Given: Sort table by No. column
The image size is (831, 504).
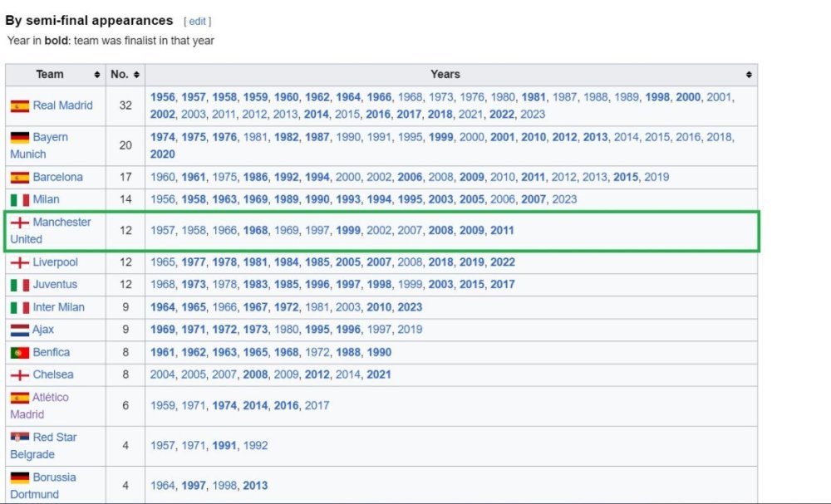Looking at the screenshot, I should pos(136,75).
